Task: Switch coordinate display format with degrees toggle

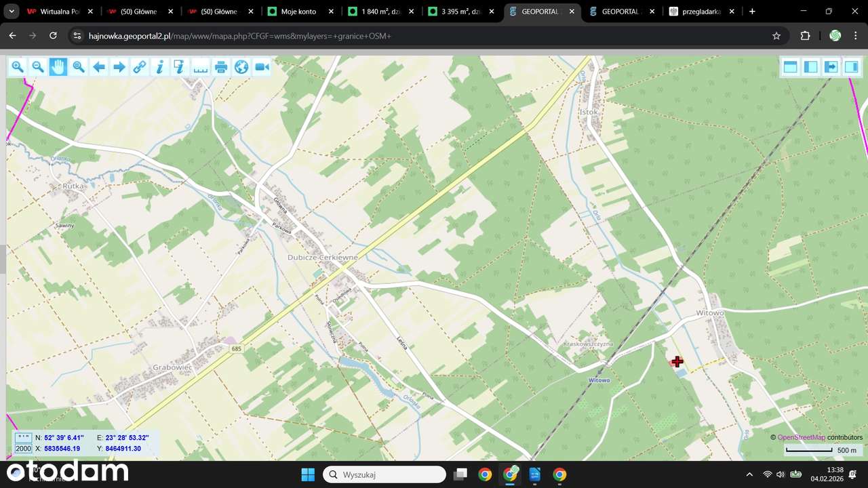Action: pos(22,438)
